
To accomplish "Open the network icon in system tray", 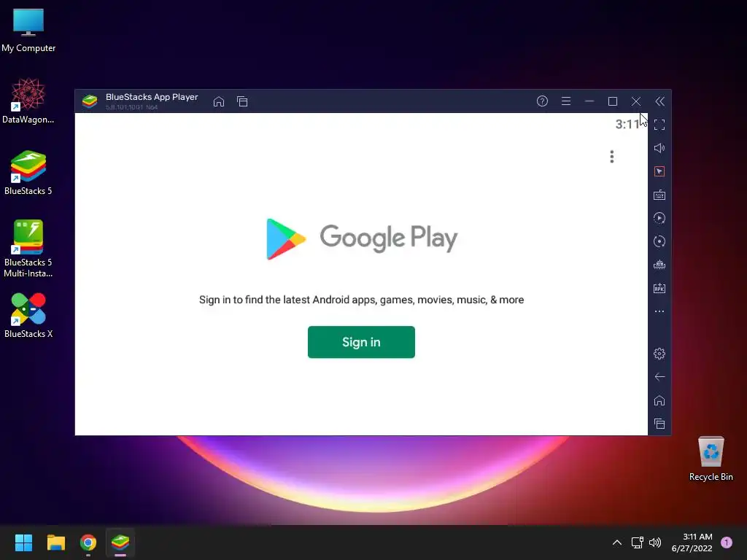I will point(637,542).
